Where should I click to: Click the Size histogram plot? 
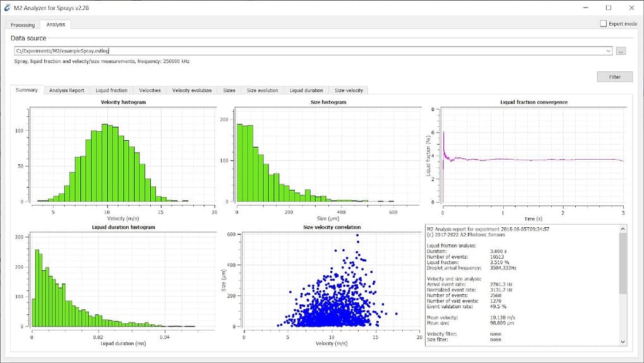pos(328,156)
